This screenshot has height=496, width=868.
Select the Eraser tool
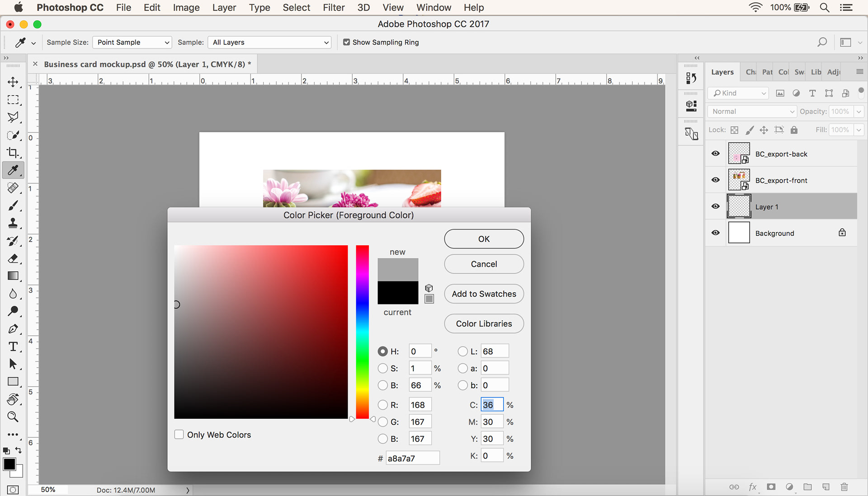pos(13,258)
